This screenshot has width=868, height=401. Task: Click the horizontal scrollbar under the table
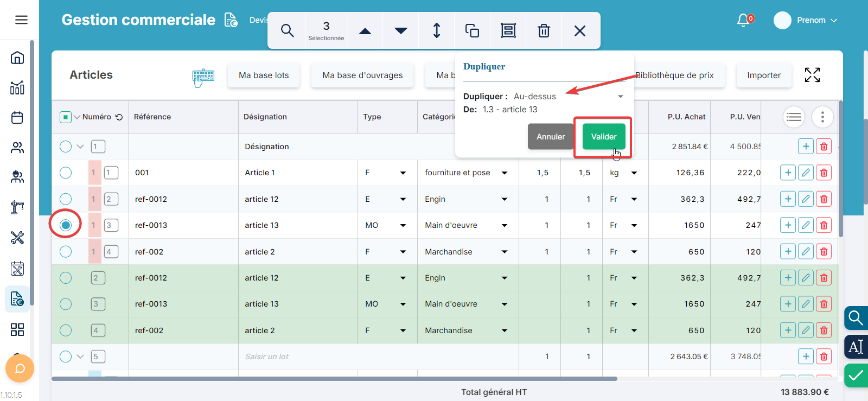coord(334,379)
